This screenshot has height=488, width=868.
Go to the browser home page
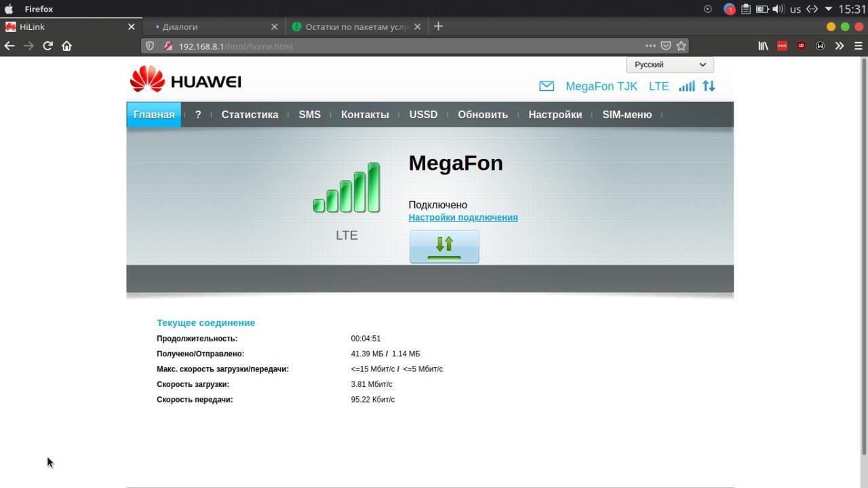pos(66,45)
